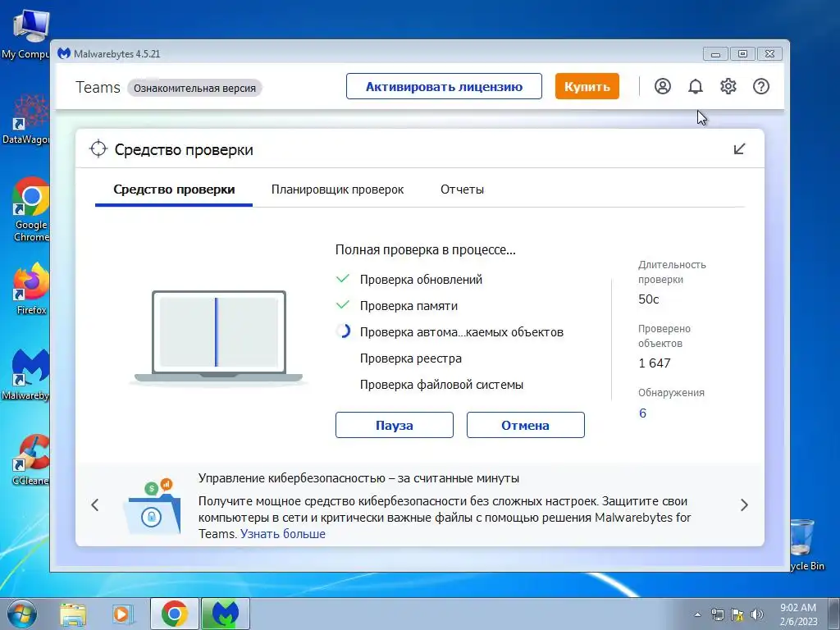Show the next promo with the right arrow
840x630 pixels.
click(x=744, y=504)
